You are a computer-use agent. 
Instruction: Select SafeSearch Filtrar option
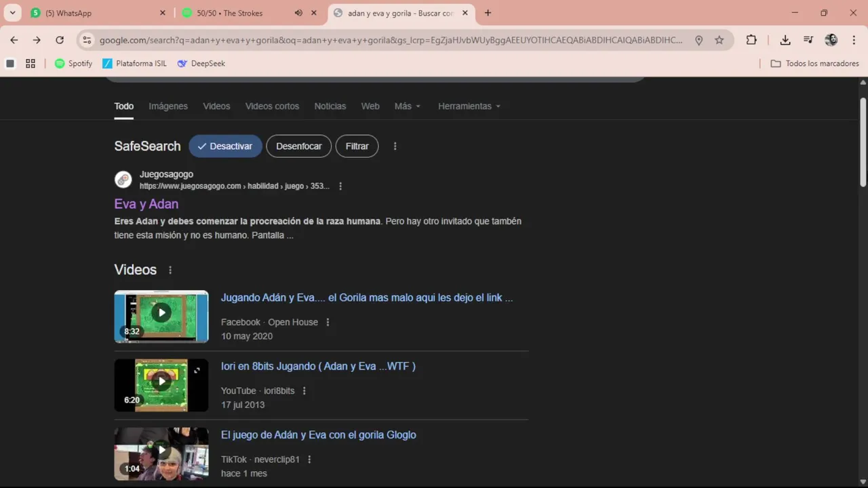click(357, 146)
